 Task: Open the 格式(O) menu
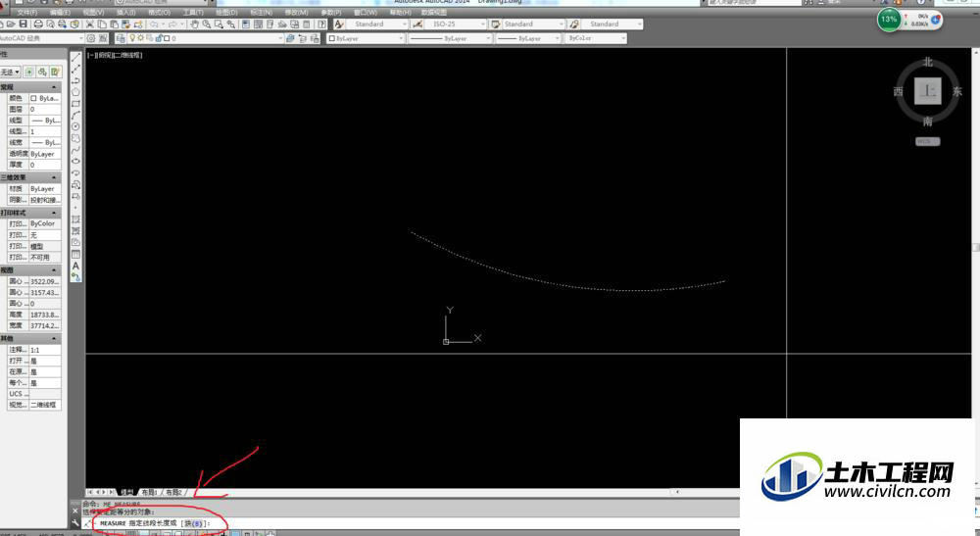pos(159,12)
